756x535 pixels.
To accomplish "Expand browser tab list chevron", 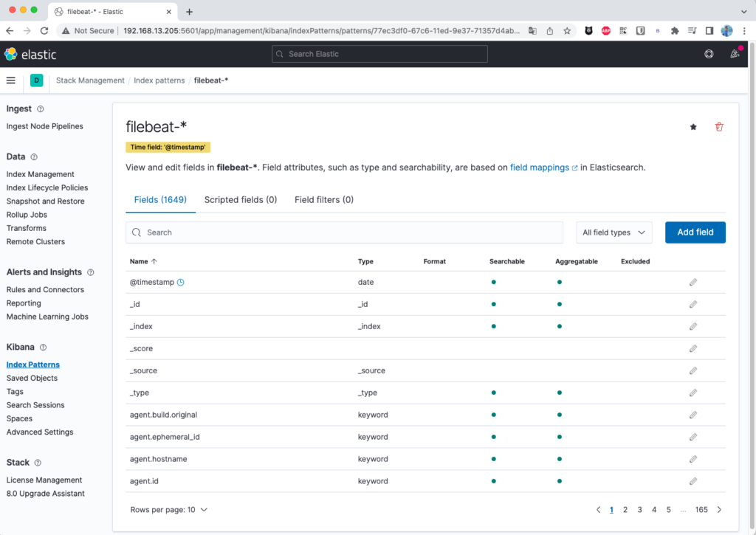I will tap(743, 12).
